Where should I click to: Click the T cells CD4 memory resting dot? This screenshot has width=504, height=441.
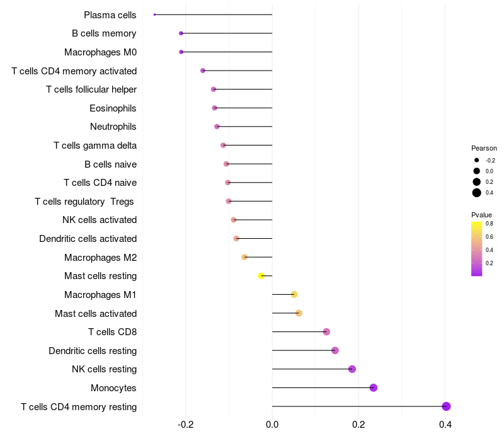tap(447, 406)
